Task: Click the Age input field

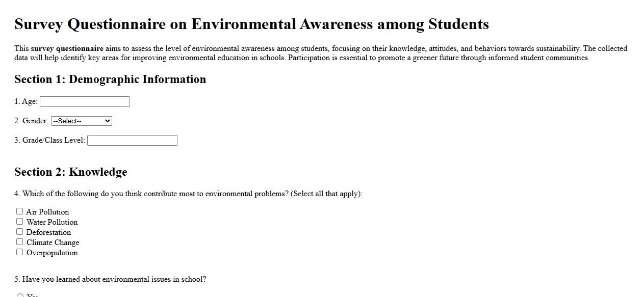Action: pos(84,101)
